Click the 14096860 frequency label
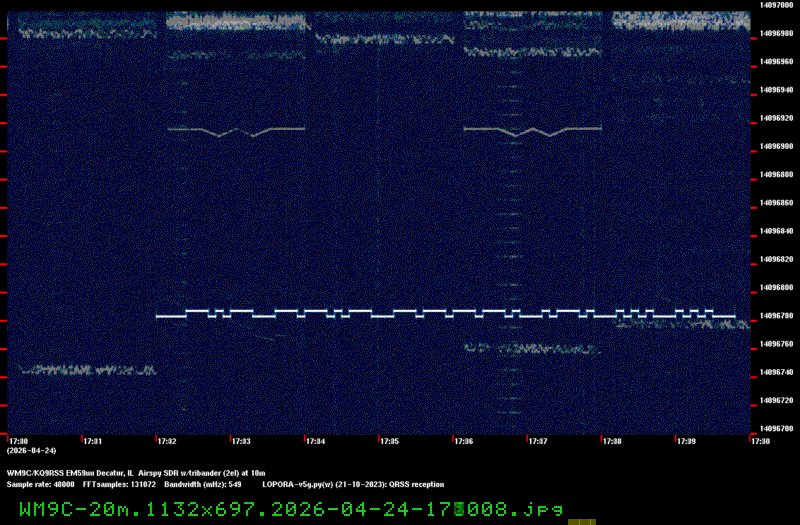This screenshot has height=525, width=800. pyautogui.click(x=776, y=203)
